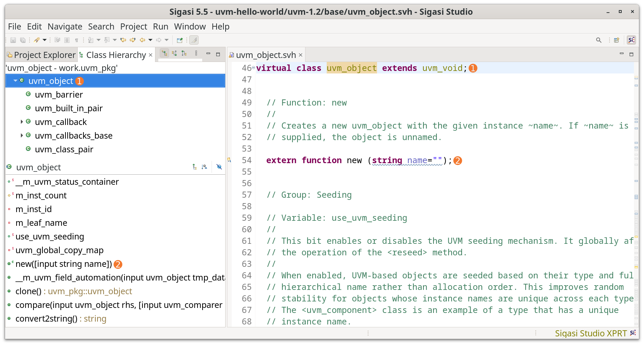Open the Project menu

pyautogui.click(x=134, y=27)
